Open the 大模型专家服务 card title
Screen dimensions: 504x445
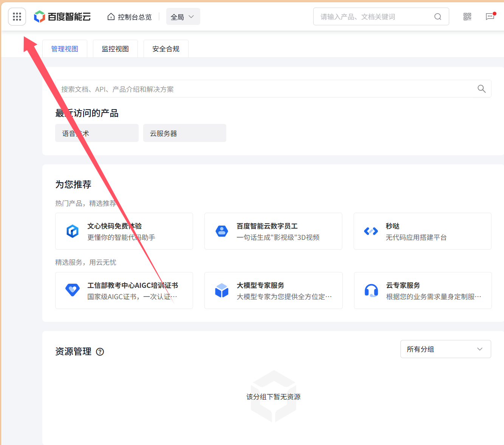260,285
